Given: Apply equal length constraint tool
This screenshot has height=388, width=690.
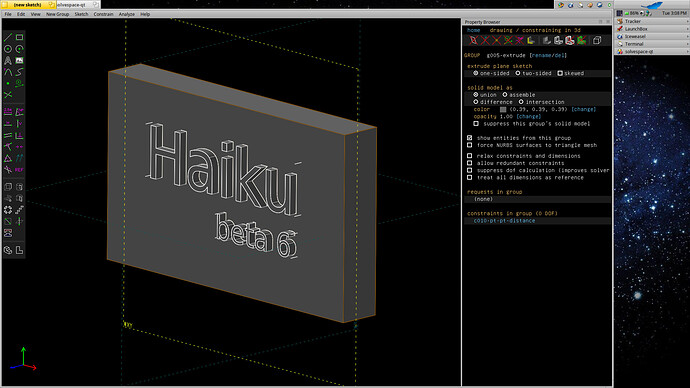Looking at the screenshot, I should (8, 158).
